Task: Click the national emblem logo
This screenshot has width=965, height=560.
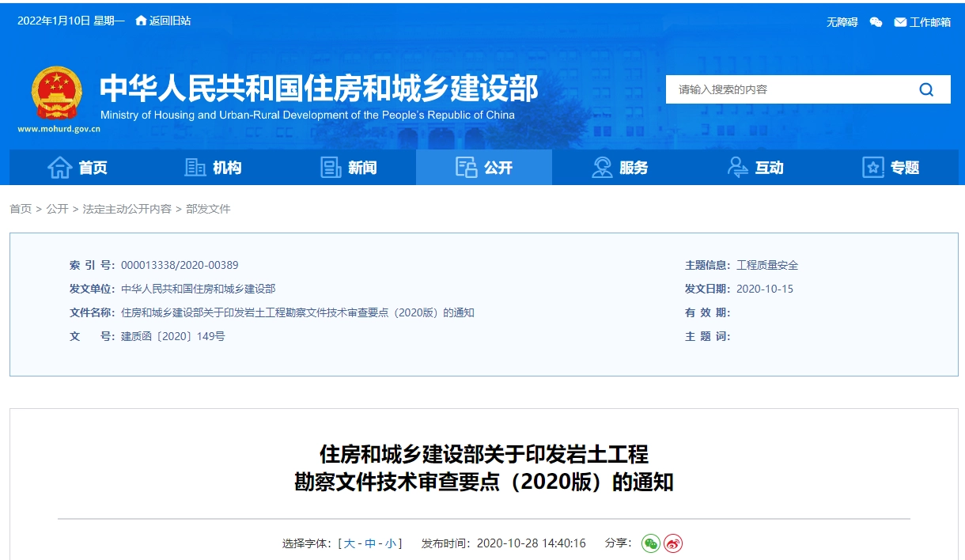Action: [57, 93]
